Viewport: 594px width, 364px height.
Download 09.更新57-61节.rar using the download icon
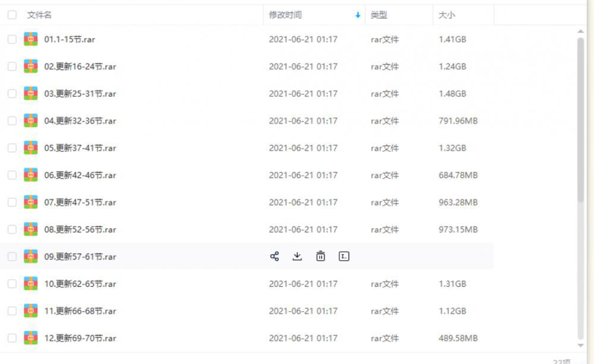coord(298,257)
